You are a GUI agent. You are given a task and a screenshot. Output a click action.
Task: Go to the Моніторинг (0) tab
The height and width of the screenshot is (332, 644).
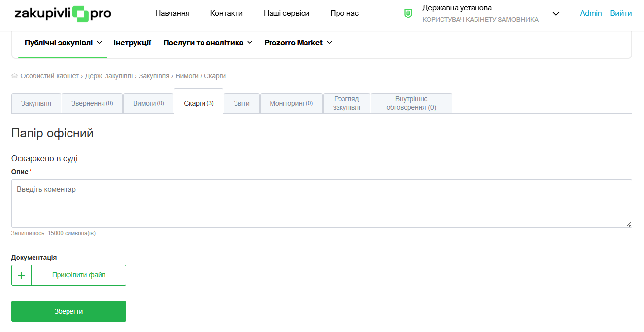tap(291, 104)
